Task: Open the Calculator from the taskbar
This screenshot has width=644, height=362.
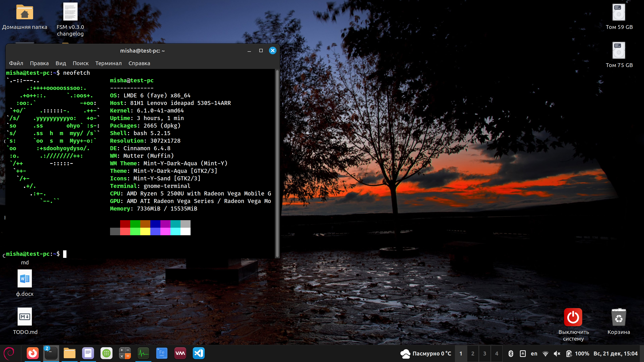Action: (x=125, y=353)
